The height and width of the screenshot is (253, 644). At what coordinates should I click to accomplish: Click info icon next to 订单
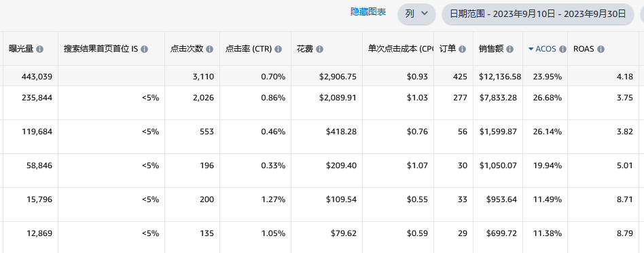462,50
